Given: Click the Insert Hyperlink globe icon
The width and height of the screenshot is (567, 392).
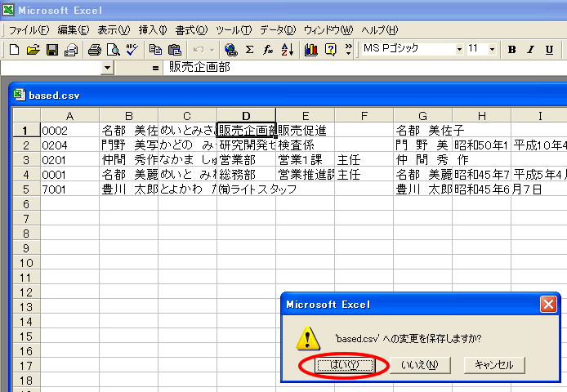Looking at the screenshot, I should click(230, 50).
